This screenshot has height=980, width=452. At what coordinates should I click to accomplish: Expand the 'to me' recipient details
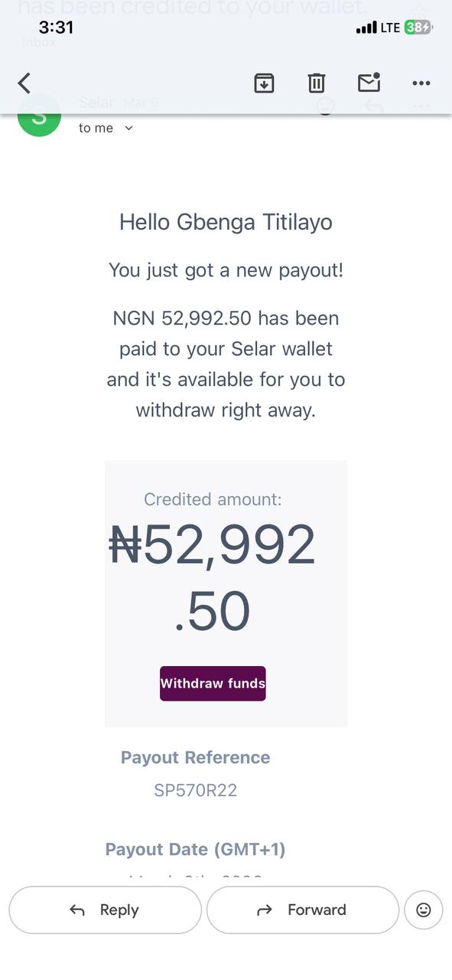pos(96,128)
